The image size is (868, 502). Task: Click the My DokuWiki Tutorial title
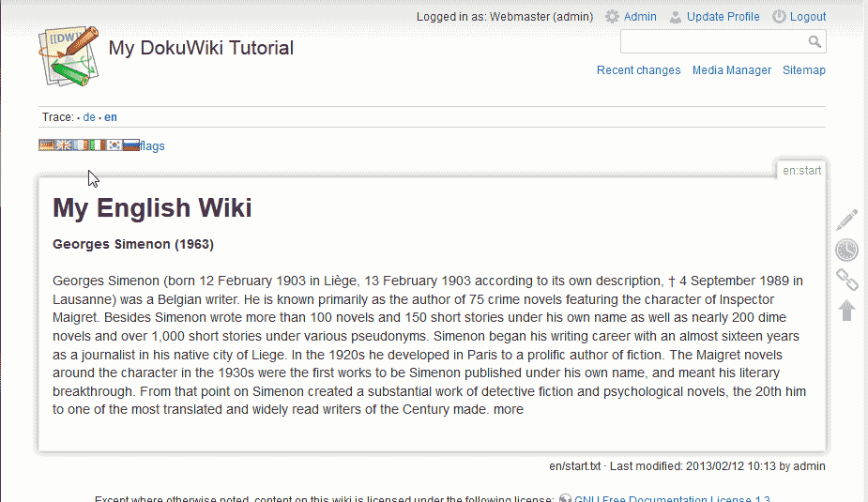click(x=201, y=48)
